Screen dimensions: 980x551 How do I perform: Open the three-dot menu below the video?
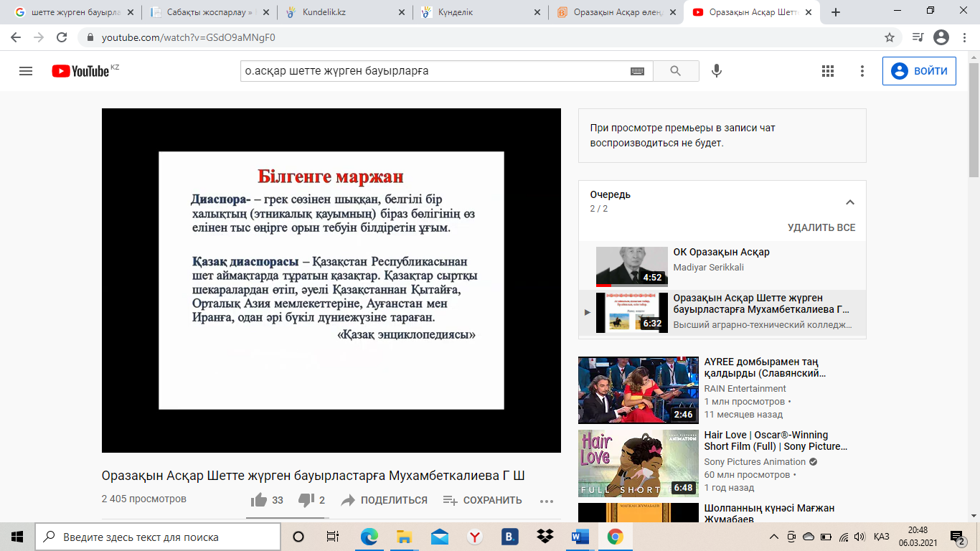[547, 501]
